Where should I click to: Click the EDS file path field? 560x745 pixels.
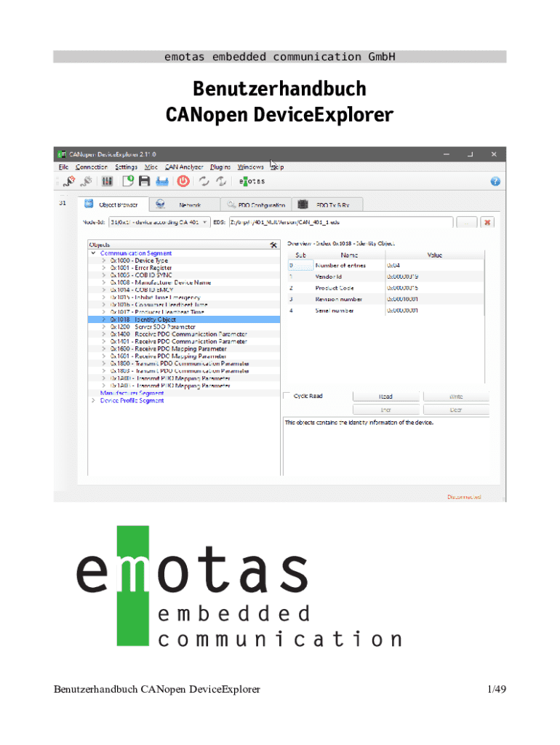(340, 222)
